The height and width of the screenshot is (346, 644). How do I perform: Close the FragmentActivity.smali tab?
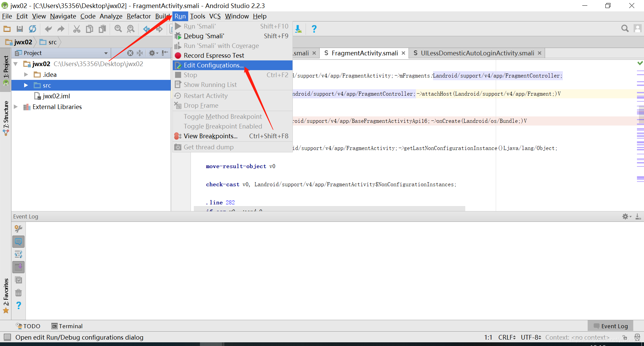[x=404, y=53]
